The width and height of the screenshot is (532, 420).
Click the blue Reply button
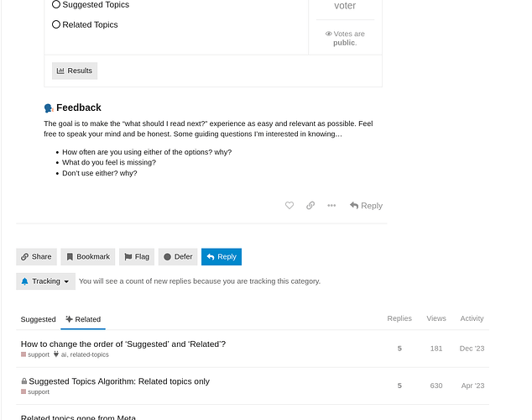[x=222, y=257]
